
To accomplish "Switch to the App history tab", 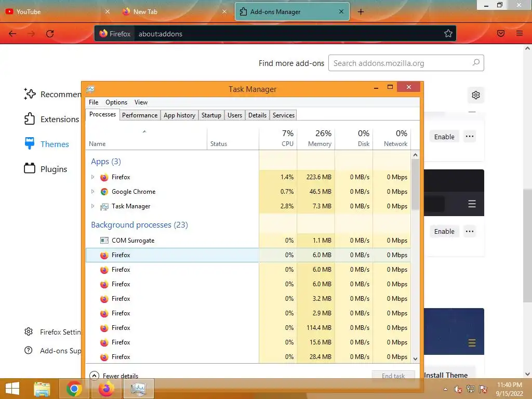I will tap(179, 115).
